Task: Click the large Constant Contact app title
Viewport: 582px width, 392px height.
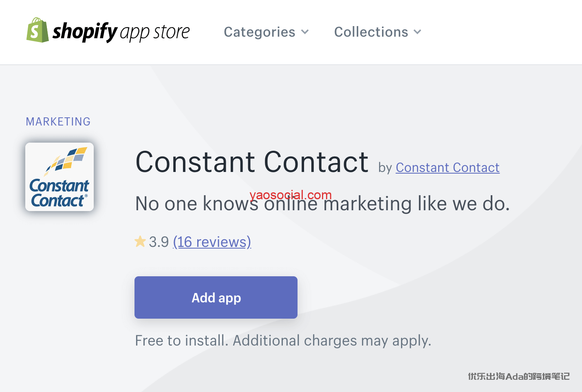Action: click(252, 162)
